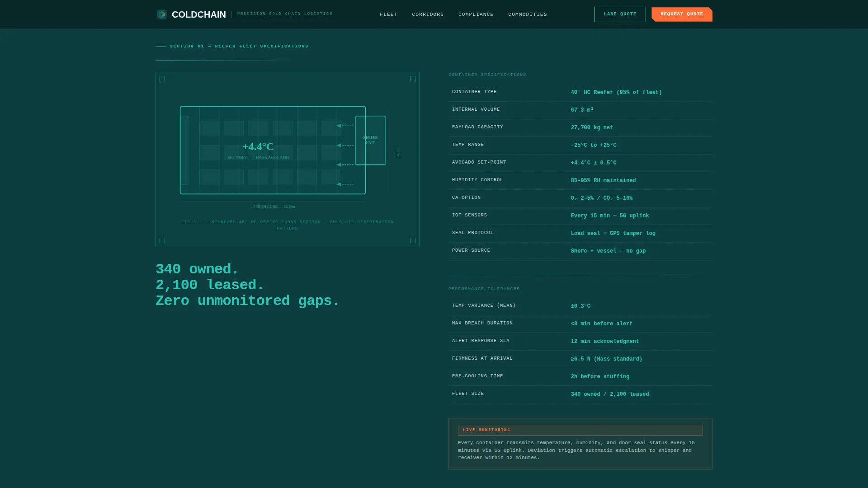Click Max Breach Duration value <8 min
The height and width of the screenshot is (488, 868).
pos(601,324)
